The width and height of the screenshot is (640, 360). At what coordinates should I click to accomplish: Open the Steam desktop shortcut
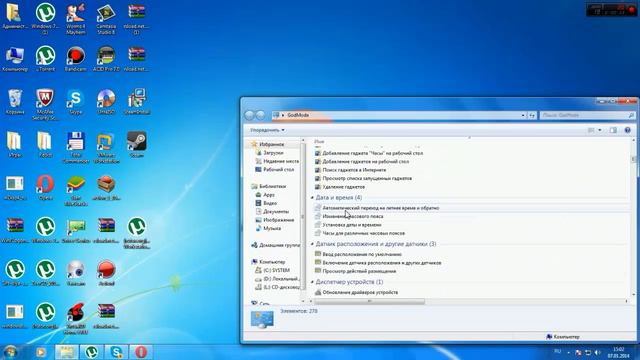(136, 144)
